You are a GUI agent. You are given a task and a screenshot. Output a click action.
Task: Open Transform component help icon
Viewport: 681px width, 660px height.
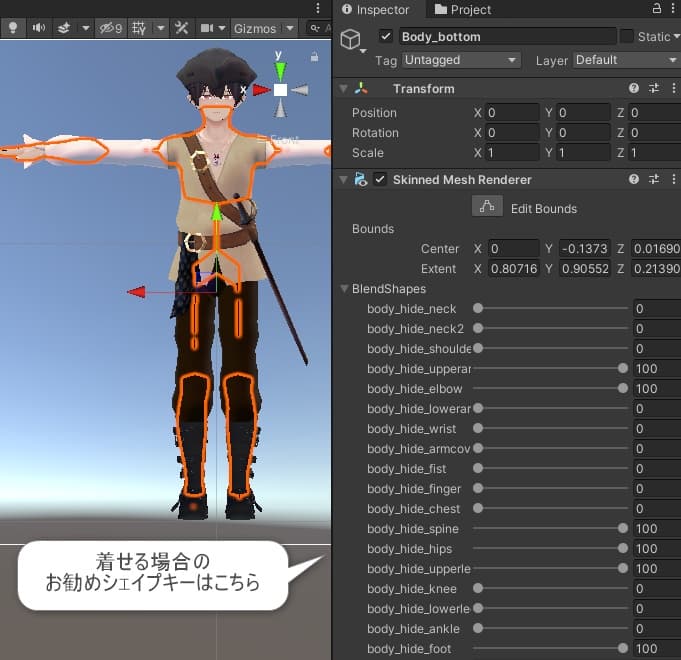634,89
